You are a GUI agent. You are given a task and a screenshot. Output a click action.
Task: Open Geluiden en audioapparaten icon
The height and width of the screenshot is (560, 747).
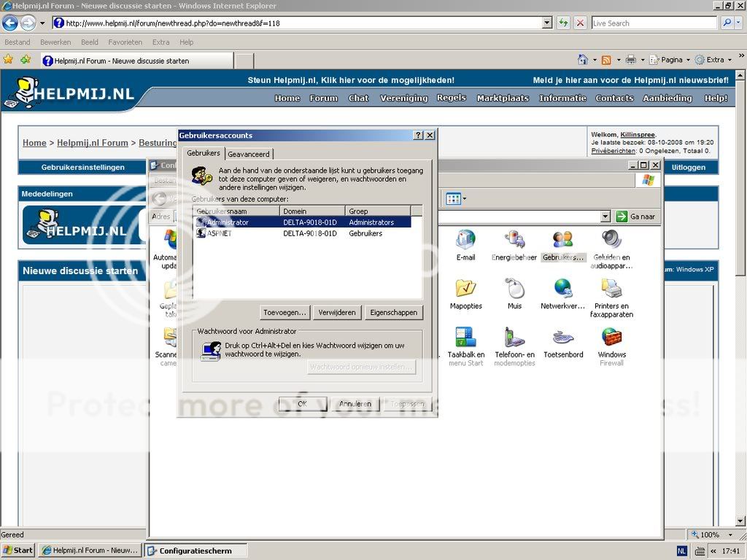point(612,249)
